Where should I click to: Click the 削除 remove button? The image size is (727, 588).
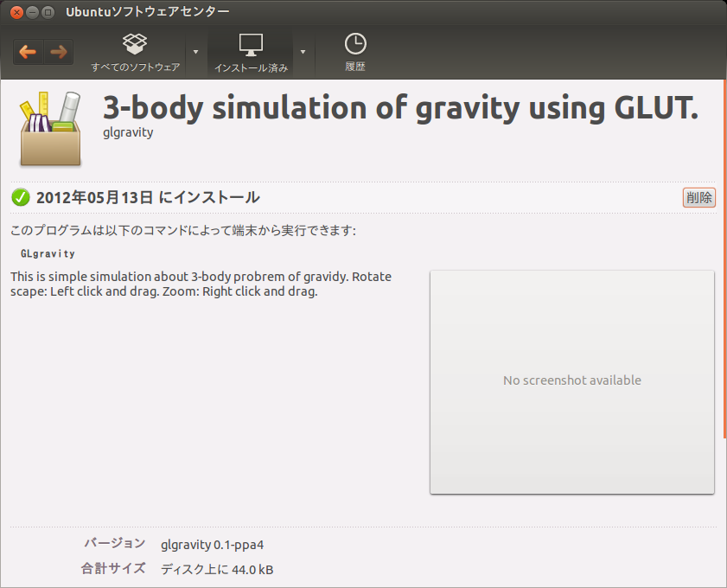(698, 197)
